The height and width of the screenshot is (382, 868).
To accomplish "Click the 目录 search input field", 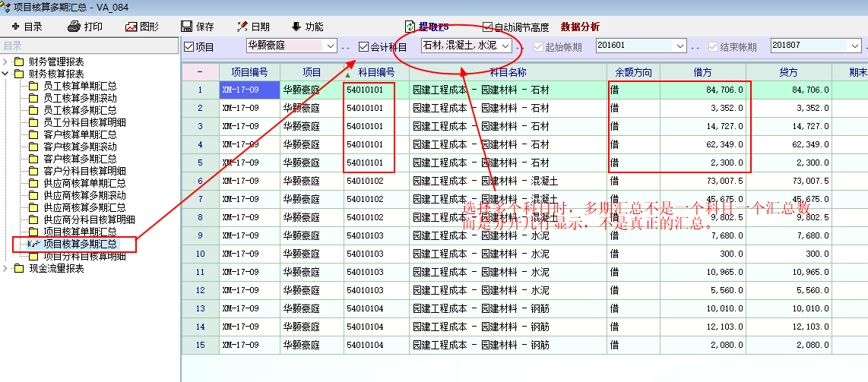I will 90,46.
